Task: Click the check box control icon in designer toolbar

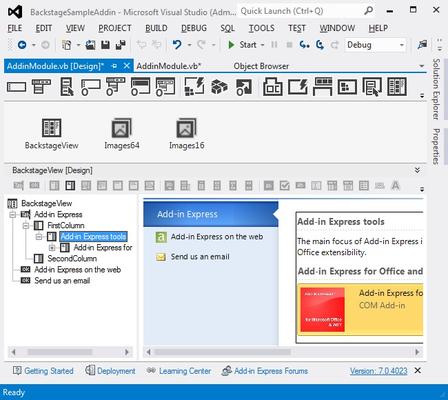Action: pyautogui.click(x=284, y=185)
